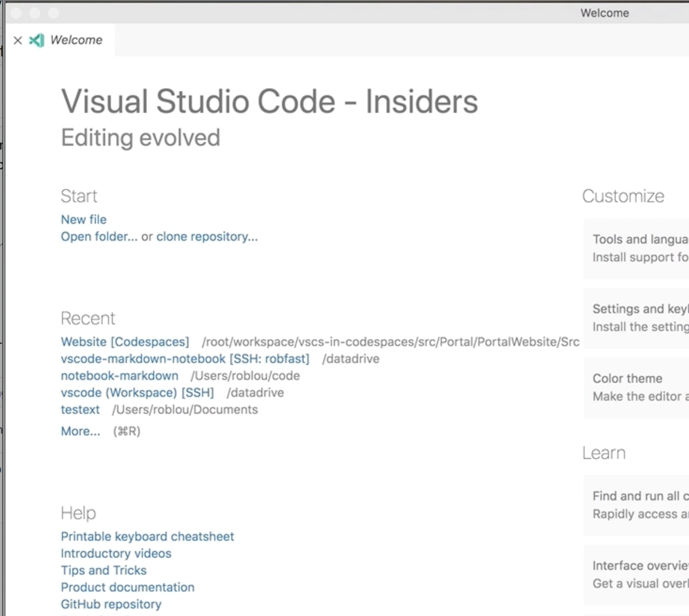
Task: Open GitHub repository link
Action: point(111,604)
